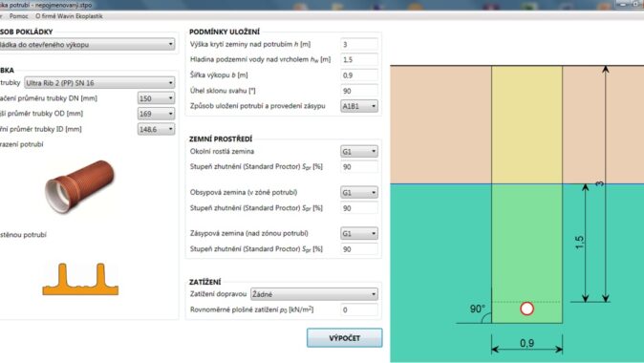Viewport: 644px width, 363px height.
Task: Open the Pomoc menu
Action: (19, 16)
